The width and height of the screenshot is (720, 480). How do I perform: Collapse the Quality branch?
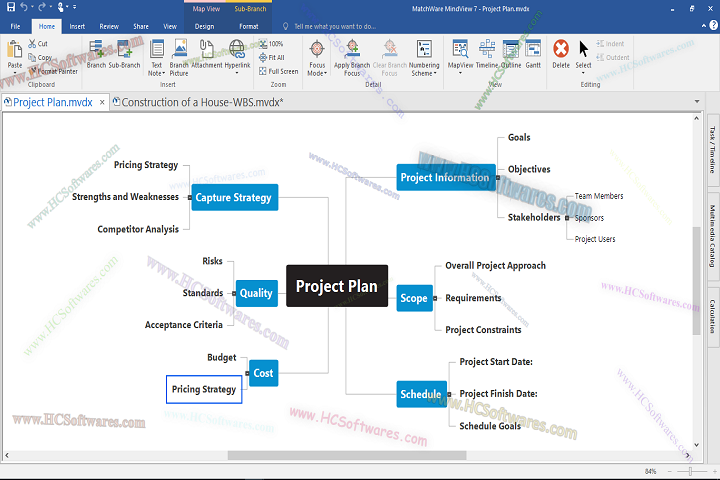(x=234, y=293)
